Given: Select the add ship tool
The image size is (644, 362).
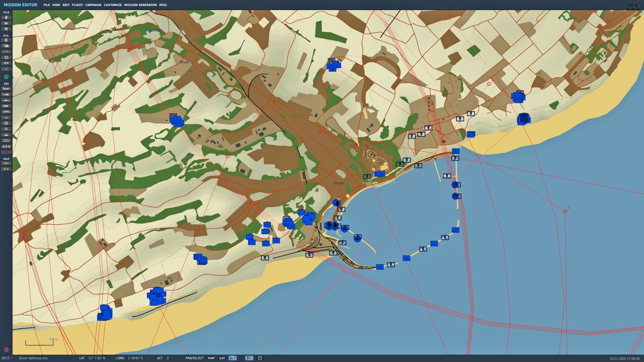Looking at the screenshot, I should click(6, 100).
